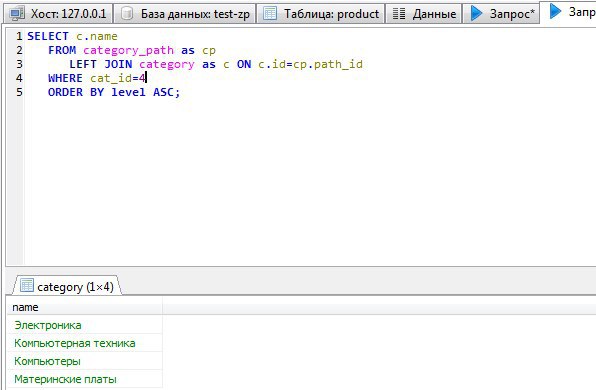Screen dimensions: 596x390
Task: Click the table icon on the Таблица: product tab
Action: (x=270, y=14)
